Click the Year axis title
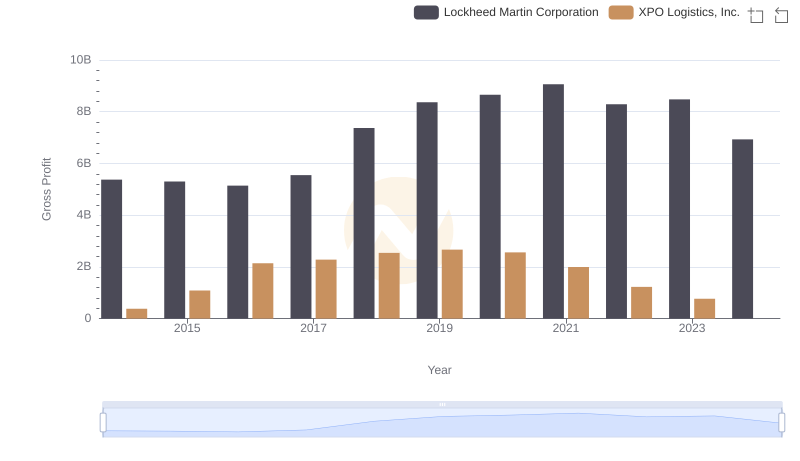Viewport: 800px width, 461px height. (x=439, y=370)
